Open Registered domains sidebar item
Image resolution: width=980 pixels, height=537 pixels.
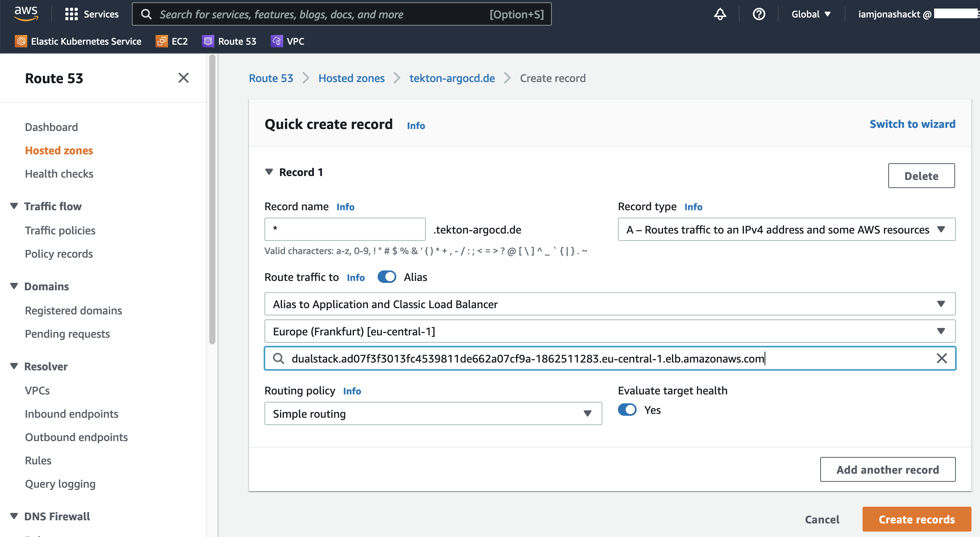coord(73,310)
